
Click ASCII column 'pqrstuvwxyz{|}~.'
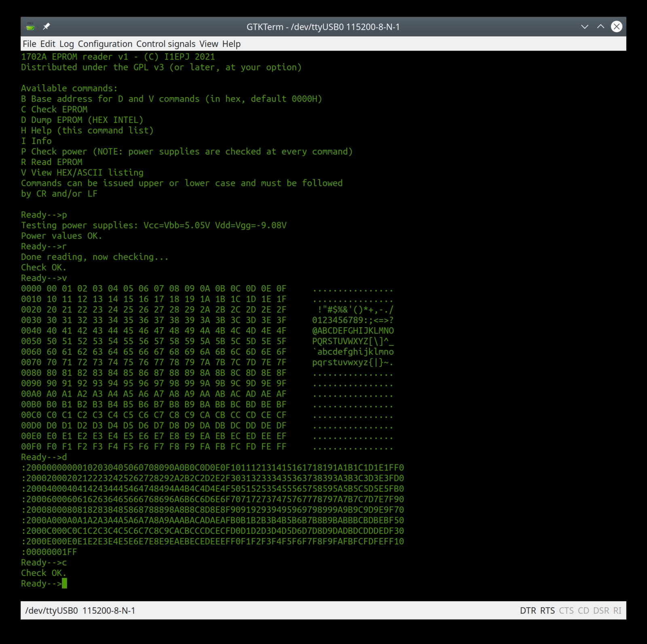(x=353, y=362)
